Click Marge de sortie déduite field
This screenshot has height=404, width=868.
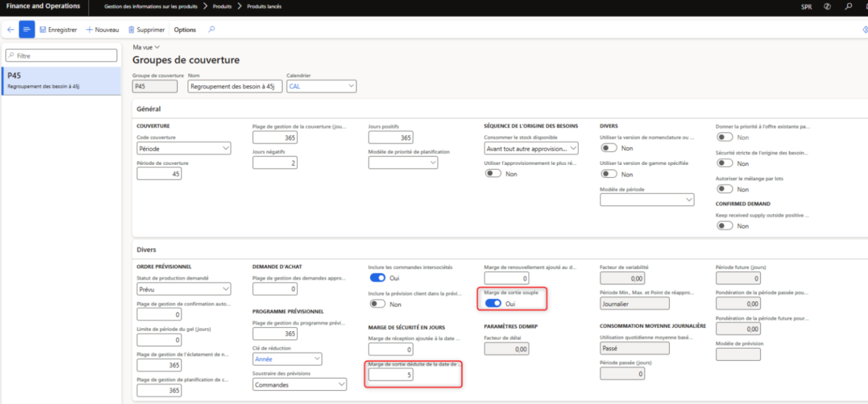[x=390, y=375]
